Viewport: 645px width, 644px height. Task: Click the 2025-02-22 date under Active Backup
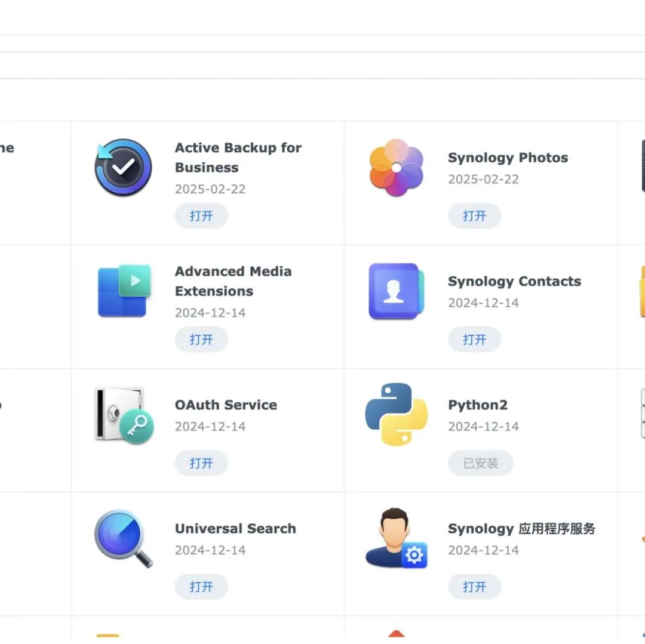[x=210, y=189]
